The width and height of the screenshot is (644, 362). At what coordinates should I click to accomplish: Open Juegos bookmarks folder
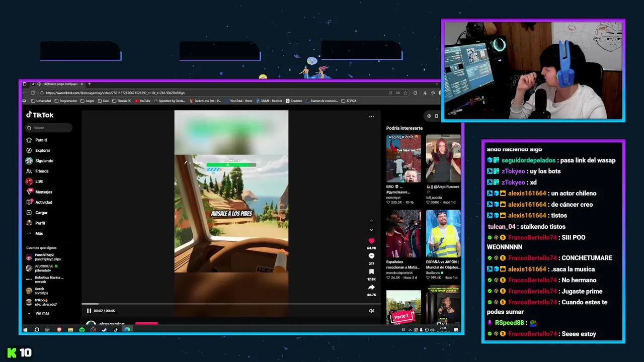tap(88, 101)
